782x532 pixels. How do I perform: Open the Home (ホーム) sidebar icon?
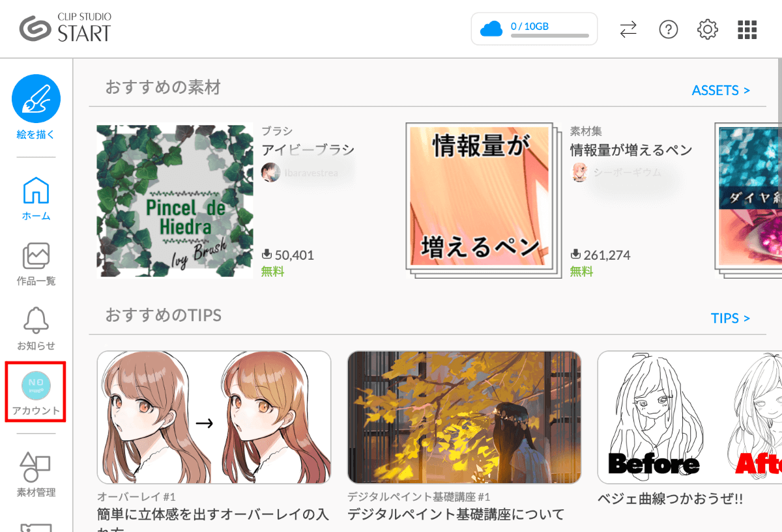pyautogui.click(x=36, y=191)
